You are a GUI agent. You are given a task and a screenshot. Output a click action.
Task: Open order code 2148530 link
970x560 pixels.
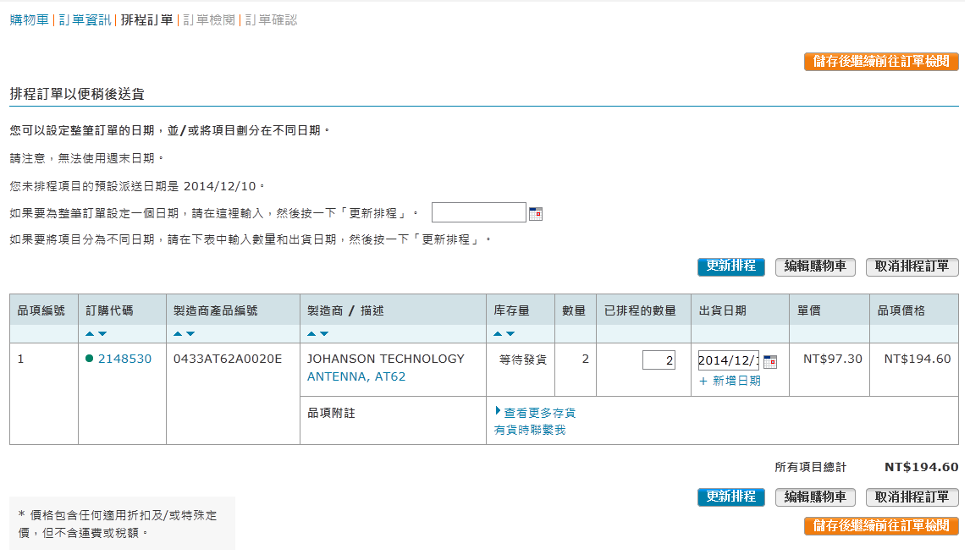[125, 360]
